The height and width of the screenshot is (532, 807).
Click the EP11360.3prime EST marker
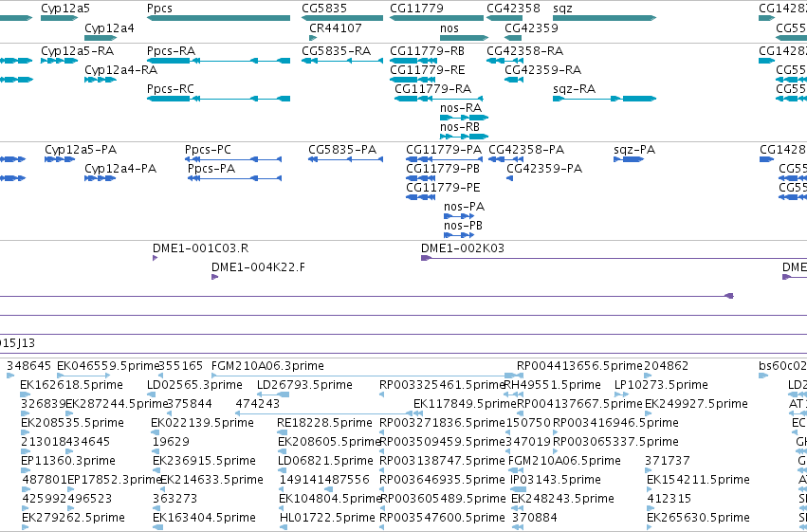[x=26, y=470]
